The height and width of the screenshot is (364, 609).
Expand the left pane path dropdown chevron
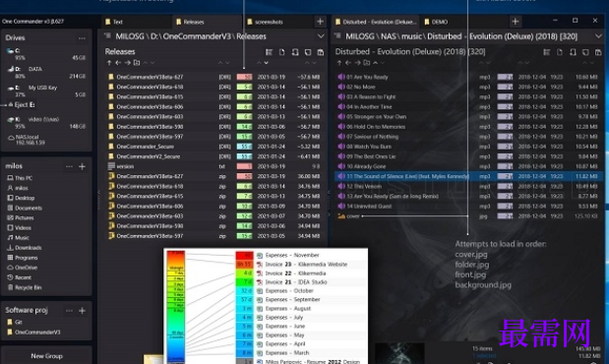pos(321,36)
